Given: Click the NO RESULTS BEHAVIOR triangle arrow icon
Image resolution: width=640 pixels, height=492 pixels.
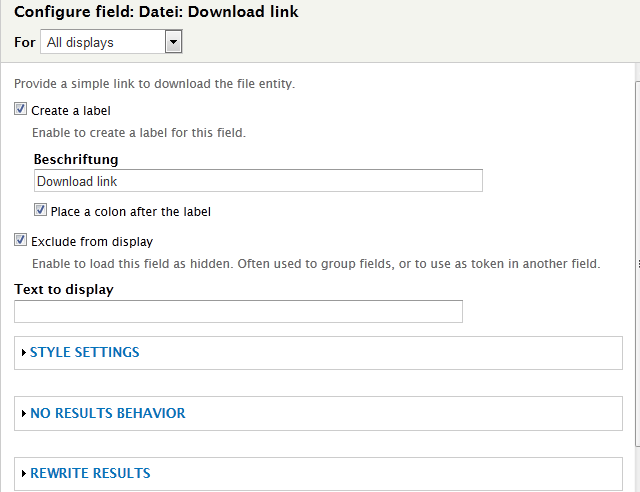Looking at the screenshot, I should point(23,414).
